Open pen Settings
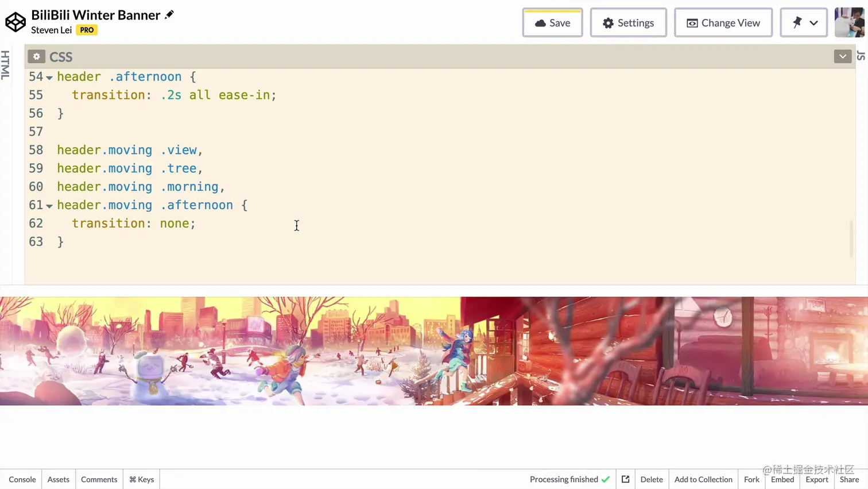 coord(628,23)
